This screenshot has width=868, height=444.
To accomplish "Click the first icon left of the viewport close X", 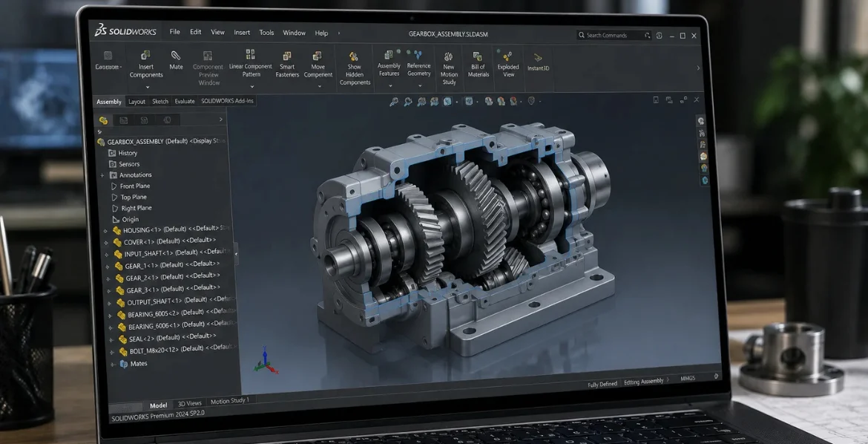I will 684,99.
